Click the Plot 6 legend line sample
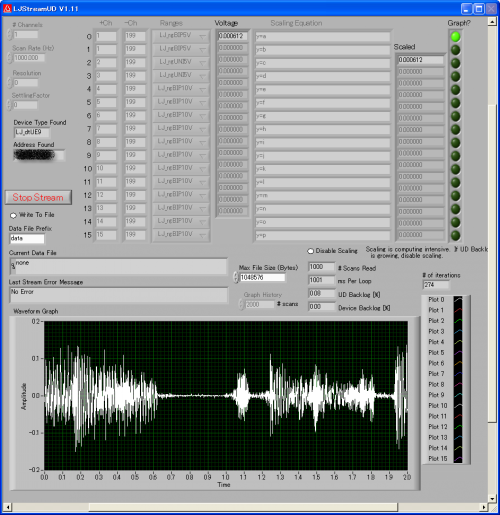Screen dimensions: 500x515 [458, 363]
